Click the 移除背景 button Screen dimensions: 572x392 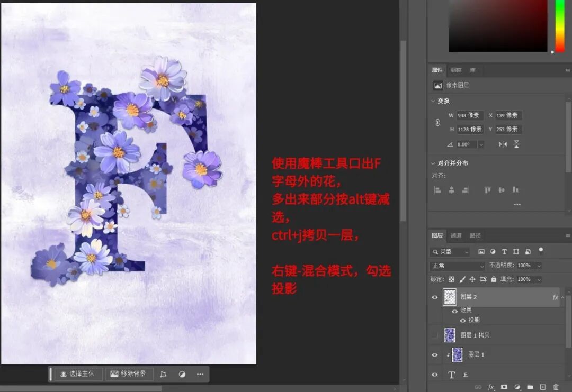point(129,374)
